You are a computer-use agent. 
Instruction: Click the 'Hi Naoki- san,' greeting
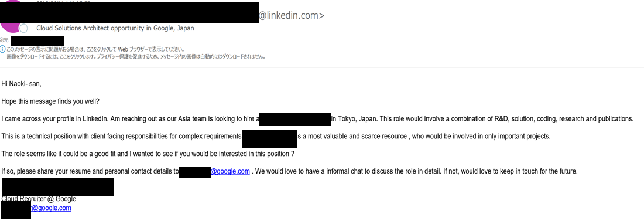point(21,84)
